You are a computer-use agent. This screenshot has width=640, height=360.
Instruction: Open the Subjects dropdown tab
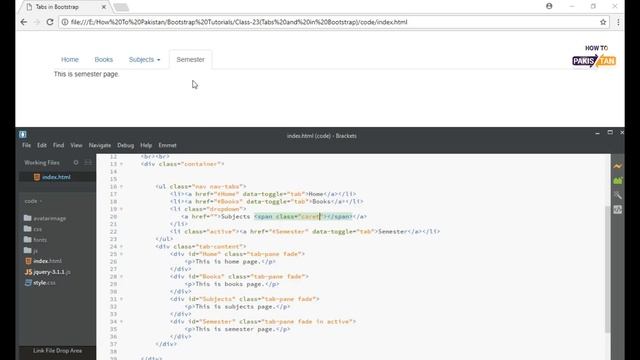point(144,60)
